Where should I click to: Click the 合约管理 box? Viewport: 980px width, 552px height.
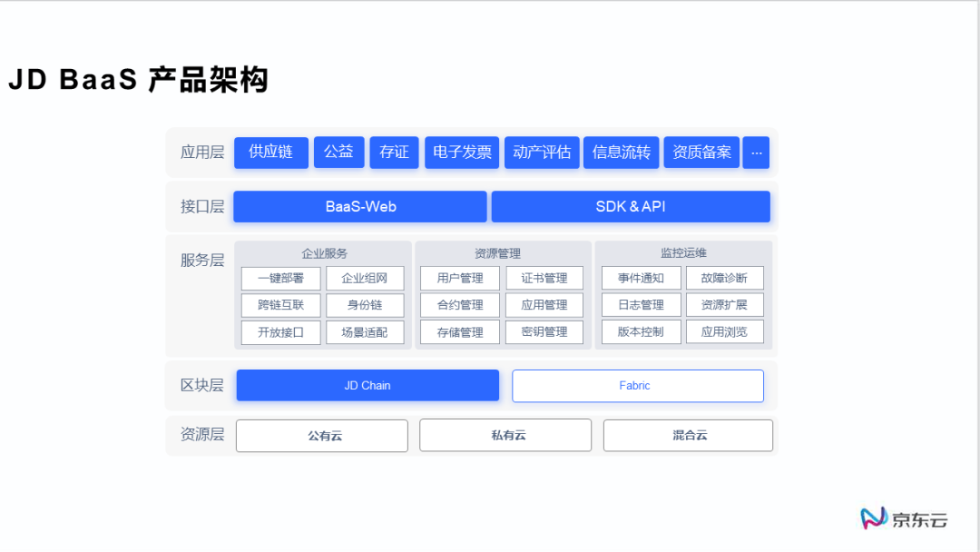(x=460, y=305)
